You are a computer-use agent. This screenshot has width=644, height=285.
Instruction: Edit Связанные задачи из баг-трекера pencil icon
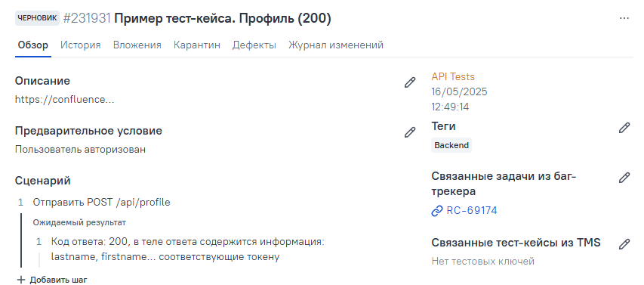tap(624, 177)
